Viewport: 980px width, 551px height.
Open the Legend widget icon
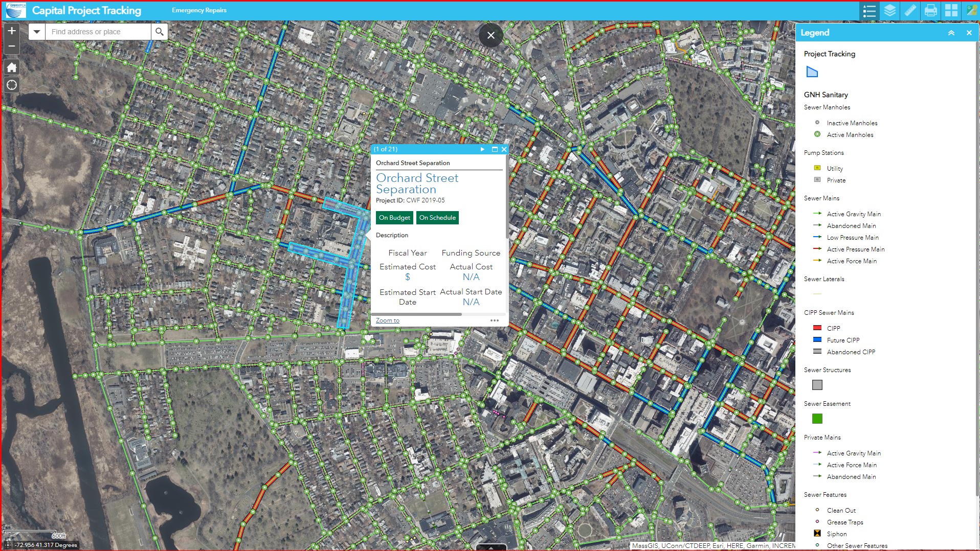pyautogui.click(x=869, y=11)
